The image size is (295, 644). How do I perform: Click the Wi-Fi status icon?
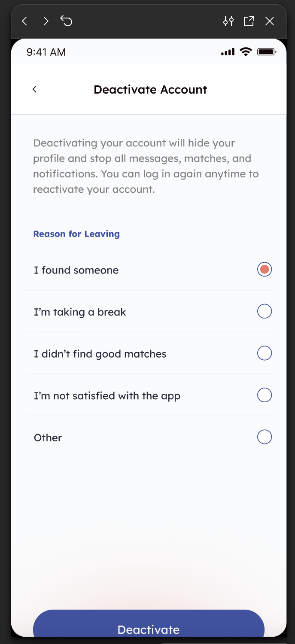pos(246,52)
